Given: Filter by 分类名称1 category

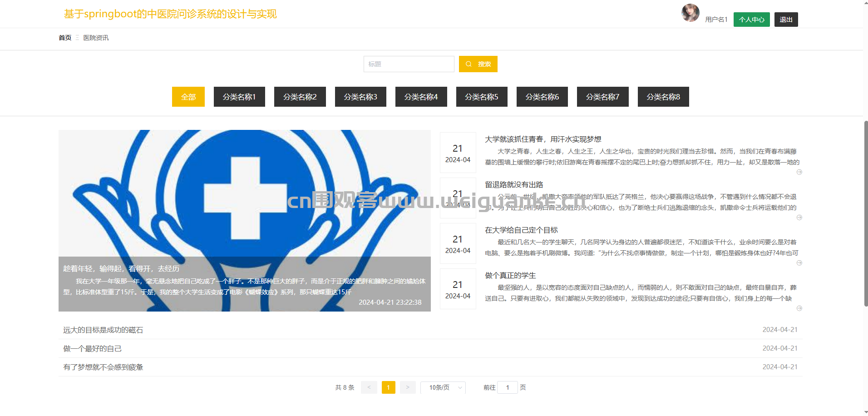Looking at the screenshot, I should pyautogui.click(x=239, y=97).
